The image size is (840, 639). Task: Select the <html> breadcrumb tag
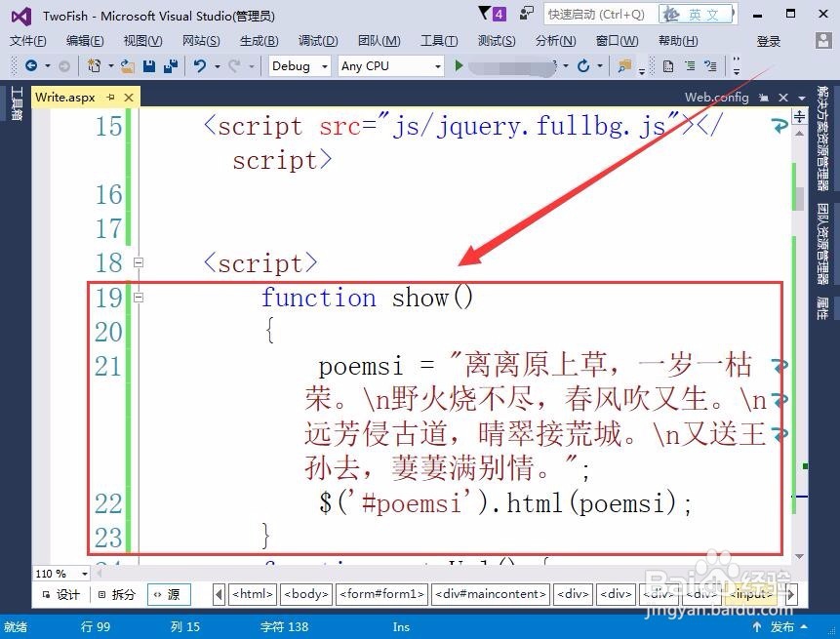[x=253, y=594]
